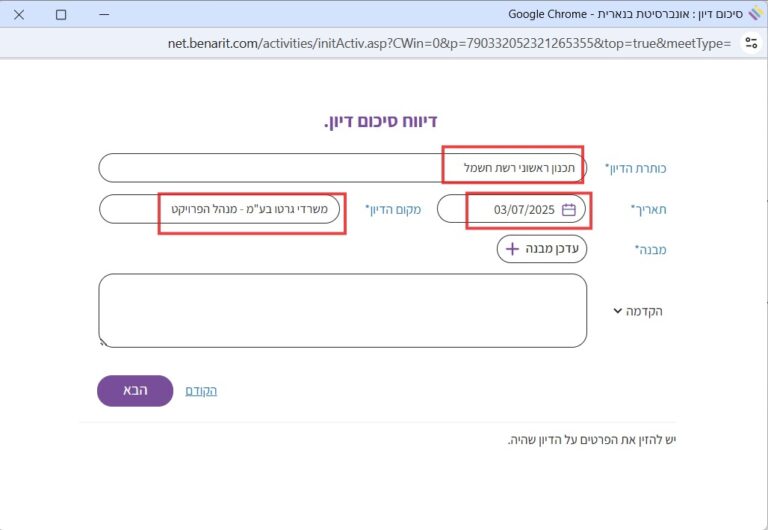Viewport: 768px width, 530px height.
Task: Click the Benarit app icon in the title bar
Action: 754,14
